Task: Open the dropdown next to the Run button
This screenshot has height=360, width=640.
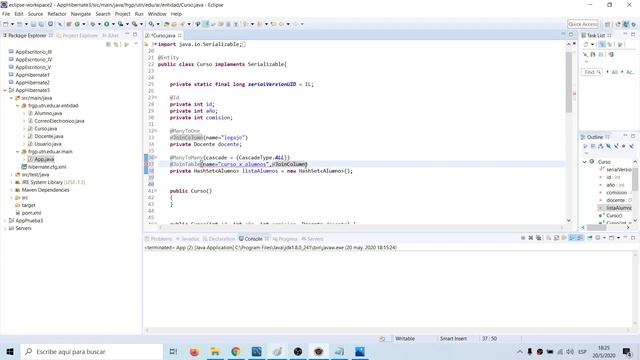Action: tap(113, 24)
